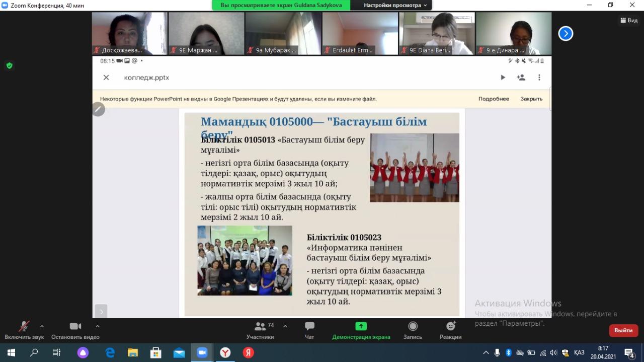Image resolution: width=644 pixels, height=362 pixels.
Task: Click the green Share Screen icon
Action: 361,326
